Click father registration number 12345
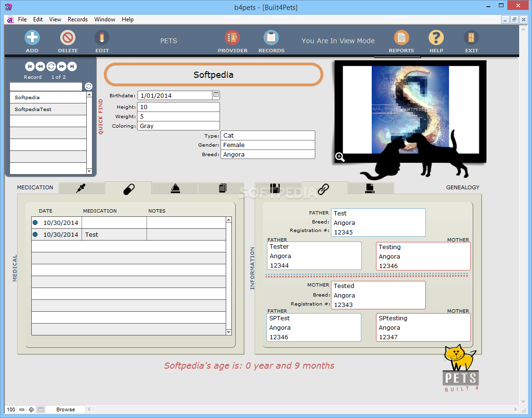The height and width of the screenshot is (418, 532). click(378, 232)
